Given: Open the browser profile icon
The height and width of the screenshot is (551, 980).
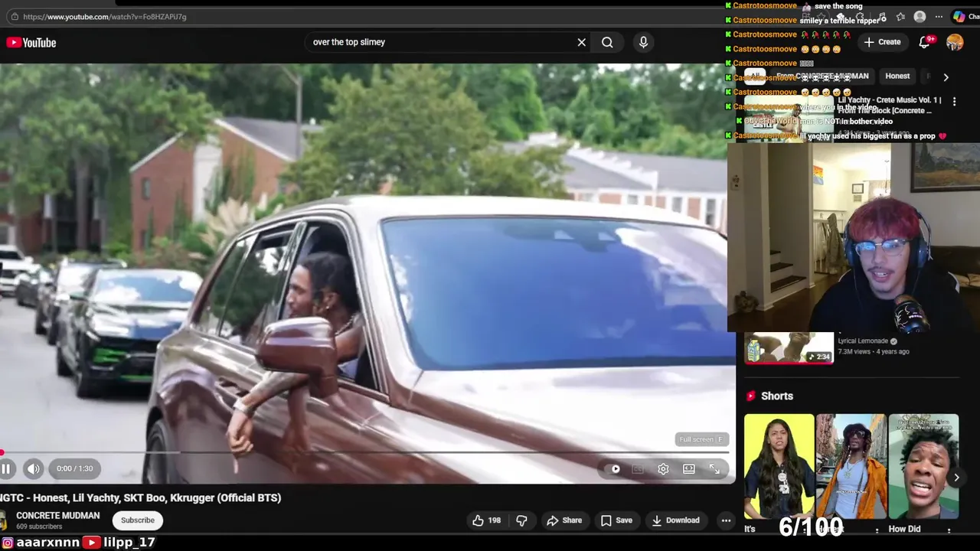Looking at the screenshot, I should [920, 17].
